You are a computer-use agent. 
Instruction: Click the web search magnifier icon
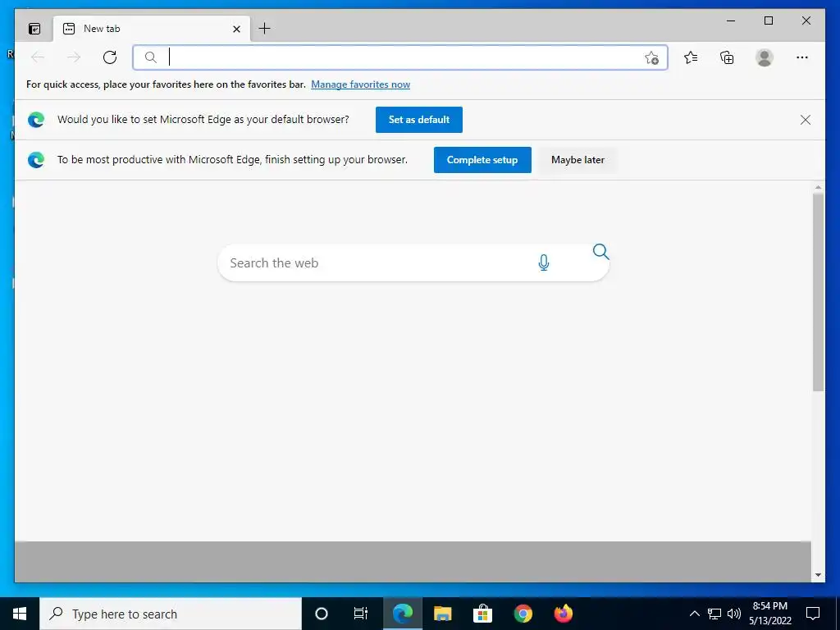[600, 252]
